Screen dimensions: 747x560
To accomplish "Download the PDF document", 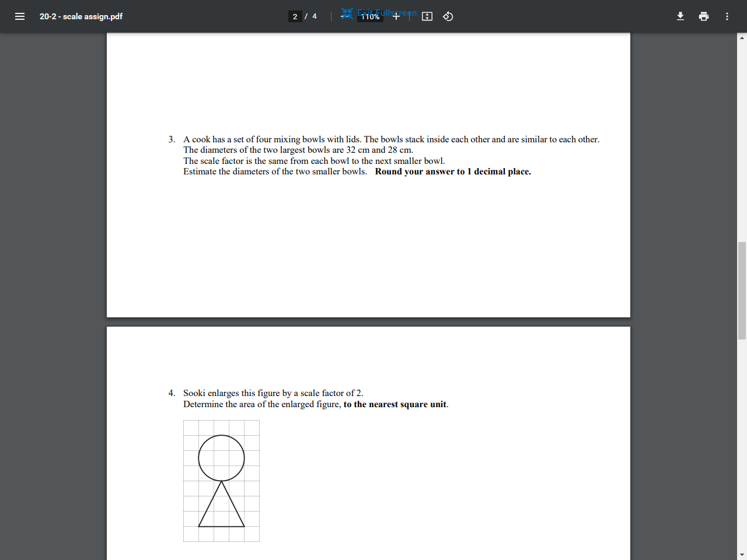I will click(680, 16).
